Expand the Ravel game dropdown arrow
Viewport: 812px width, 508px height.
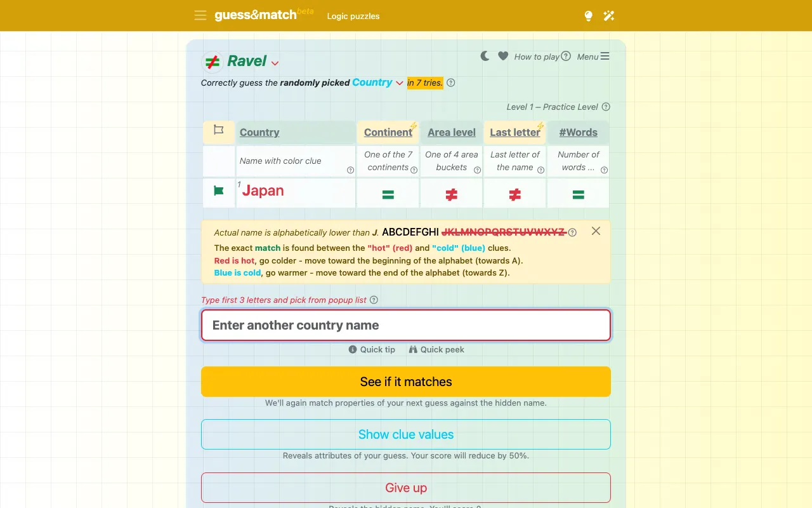click(275, 63)
